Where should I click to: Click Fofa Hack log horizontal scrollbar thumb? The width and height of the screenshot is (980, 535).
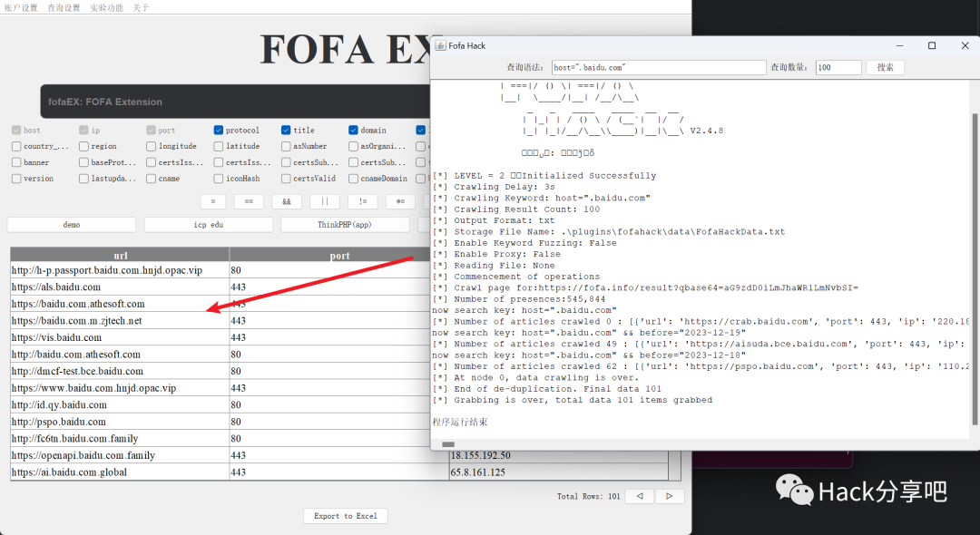(x=448, y=444)
